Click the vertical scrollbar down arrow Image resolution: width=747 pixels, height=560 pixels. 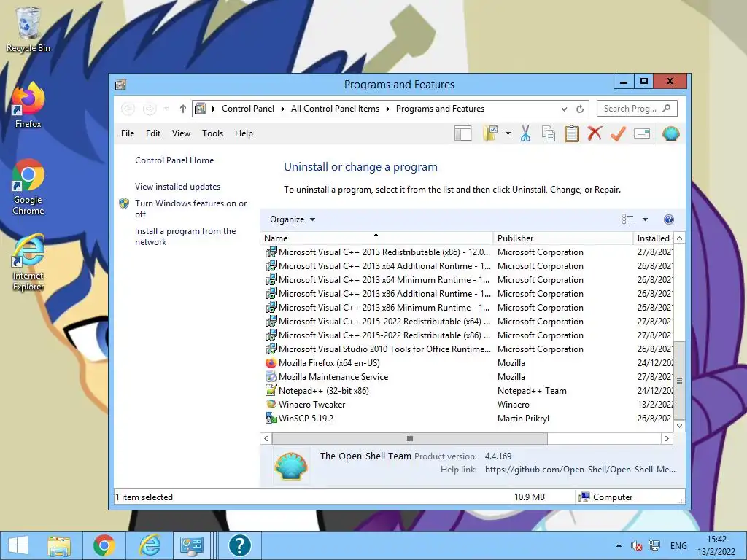point(680,426)
